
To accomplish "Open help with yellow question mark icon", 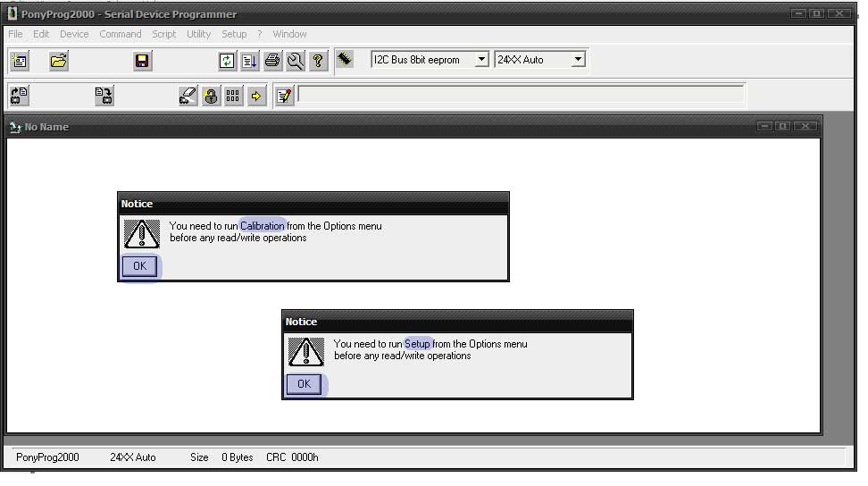I will tap(318, 61).
